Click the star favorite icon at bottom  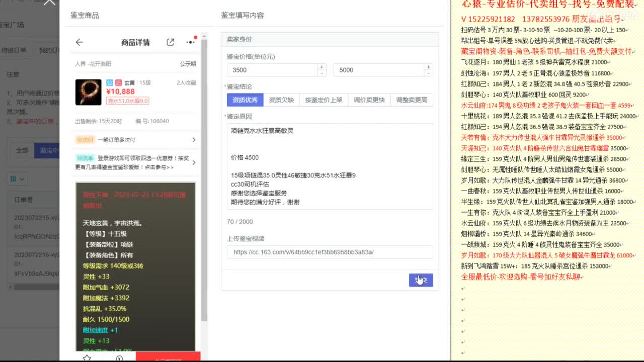(87, 357)
